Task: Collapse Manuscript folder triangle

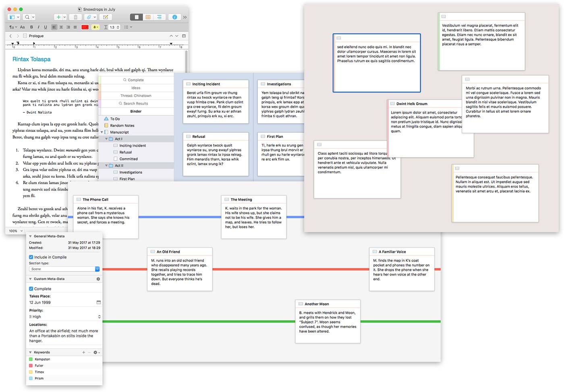Action: (x=102, y=132)
